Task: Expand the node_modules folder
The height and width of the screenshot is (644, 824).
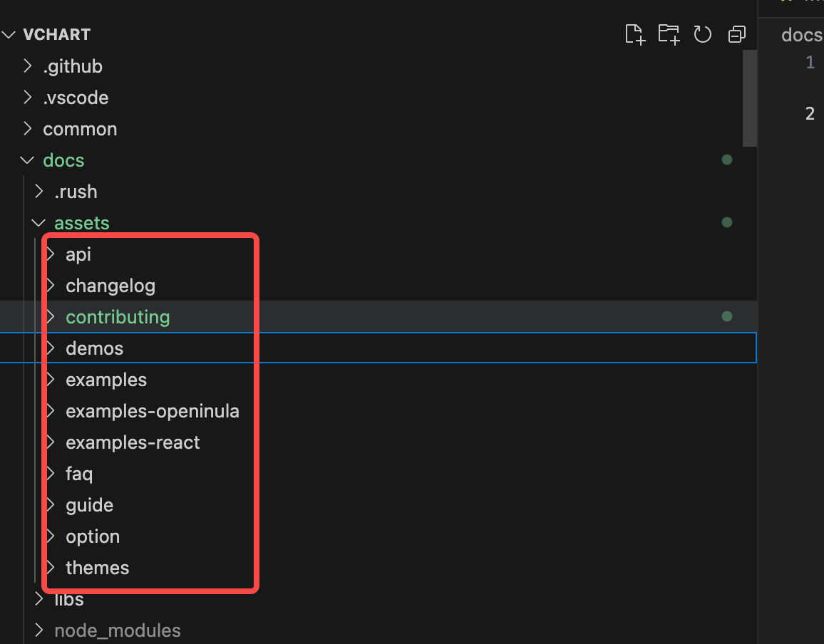Action: (x=39, y=630)
